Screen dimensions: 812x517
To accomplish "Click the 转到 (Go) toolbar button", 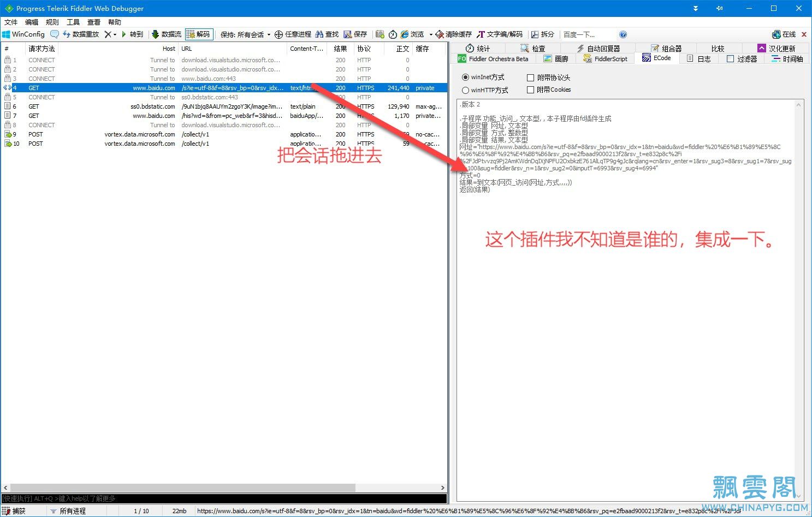I will 132,34.
